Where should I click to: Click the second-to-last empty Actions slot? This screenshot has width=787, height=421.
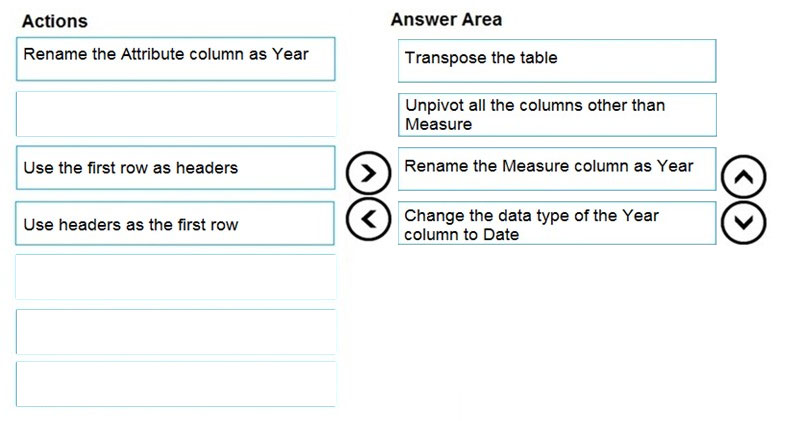(175, 331)
